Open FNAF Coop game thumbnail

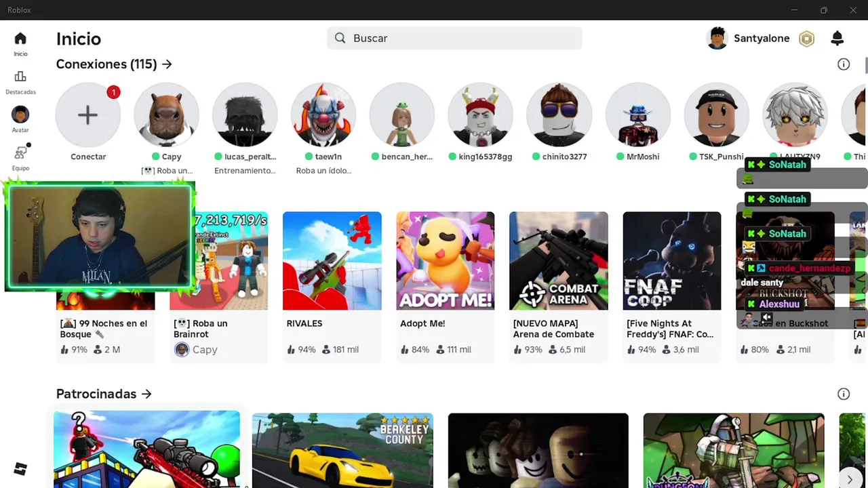672,261
